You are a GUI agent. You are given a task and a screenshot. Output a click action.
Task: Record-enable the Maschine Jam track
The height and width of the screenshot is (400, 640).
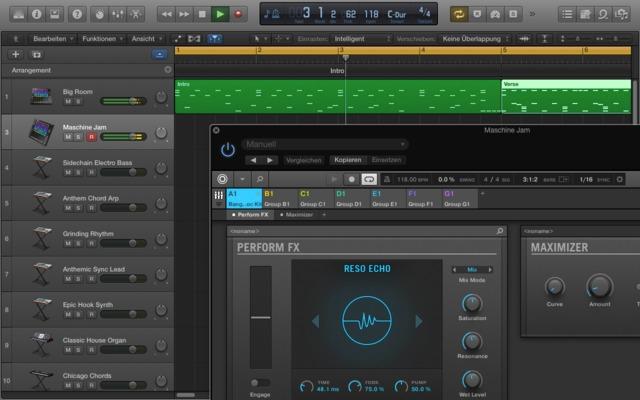coord(91,137)
